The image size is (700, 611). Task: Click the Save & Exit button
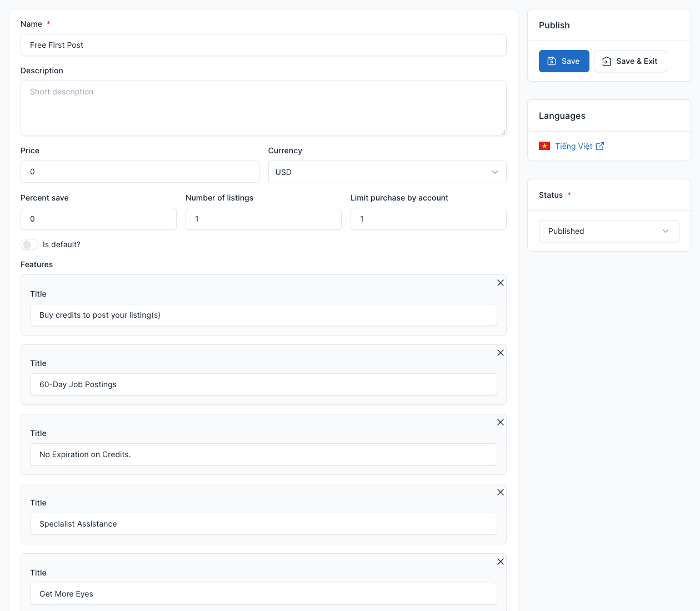tap(630, 61)
